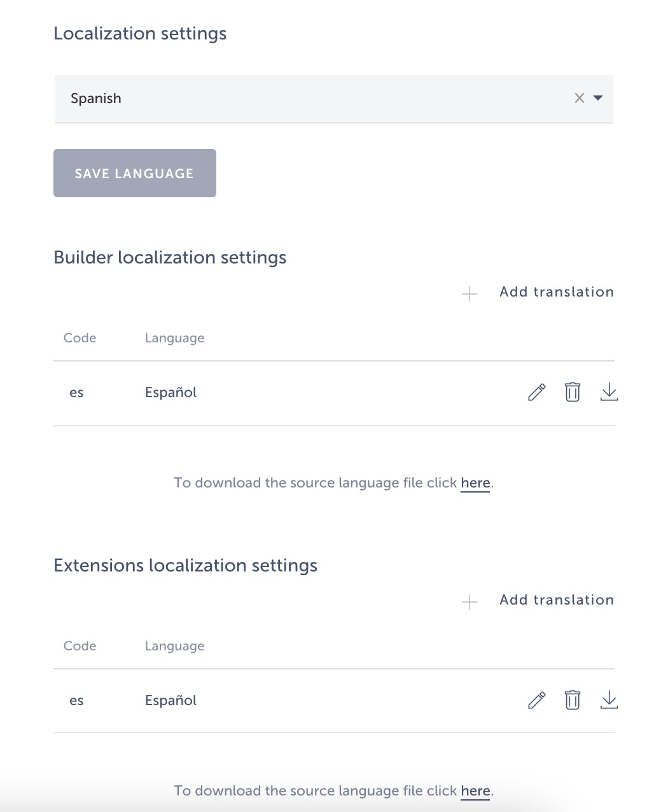Open the Spanish language select field
Image resolution: width=654 pixels, height=812 pixels.
tap(334, 99)
